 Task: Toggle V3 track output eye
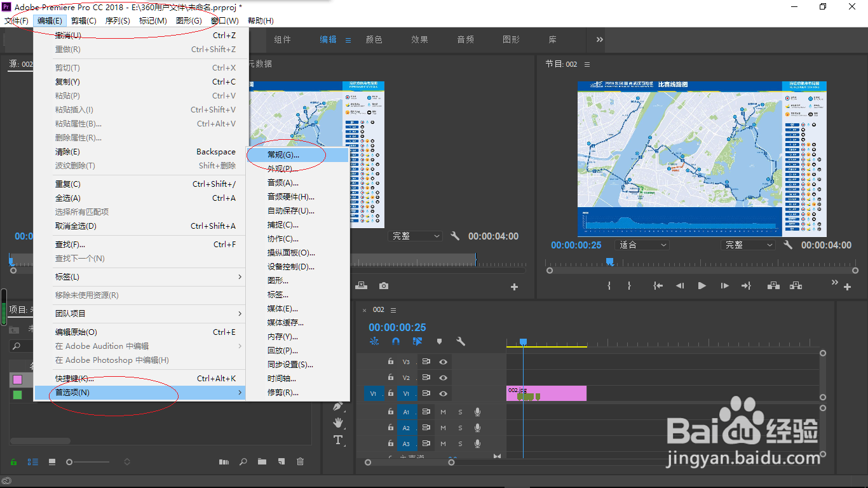tap(444, 362)
